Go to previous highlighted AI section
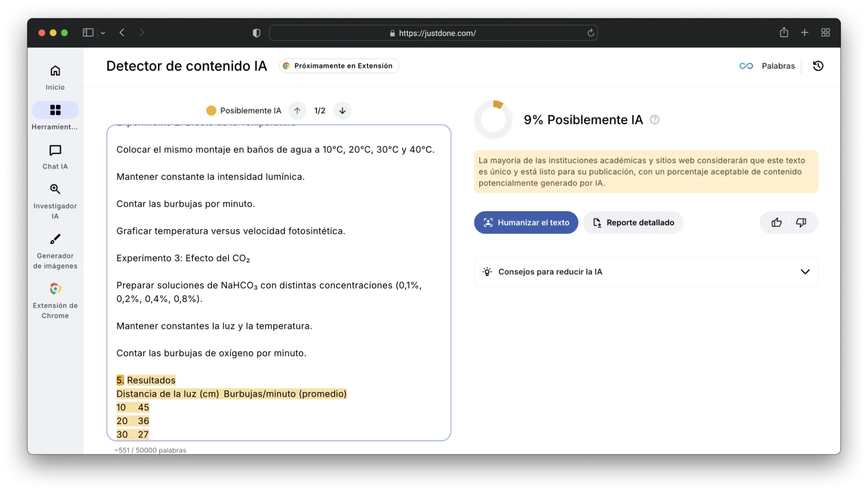The image size is (868, 491). pyautogui.click(x=297, y=111)
